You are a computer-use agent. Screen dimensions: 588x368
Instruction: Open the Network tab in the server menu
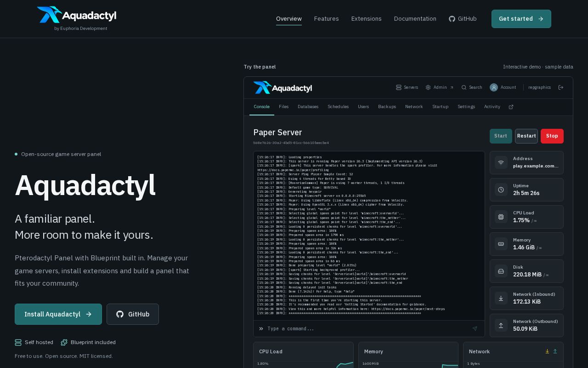[414, 107]
